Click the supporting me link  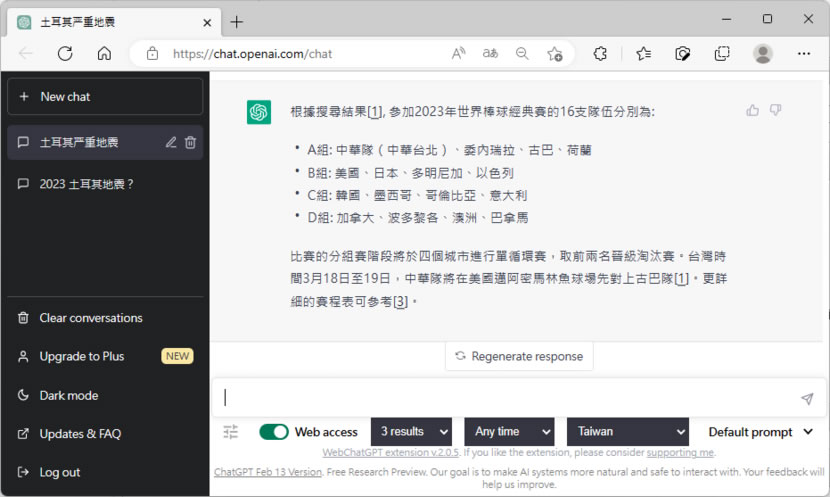680,453
